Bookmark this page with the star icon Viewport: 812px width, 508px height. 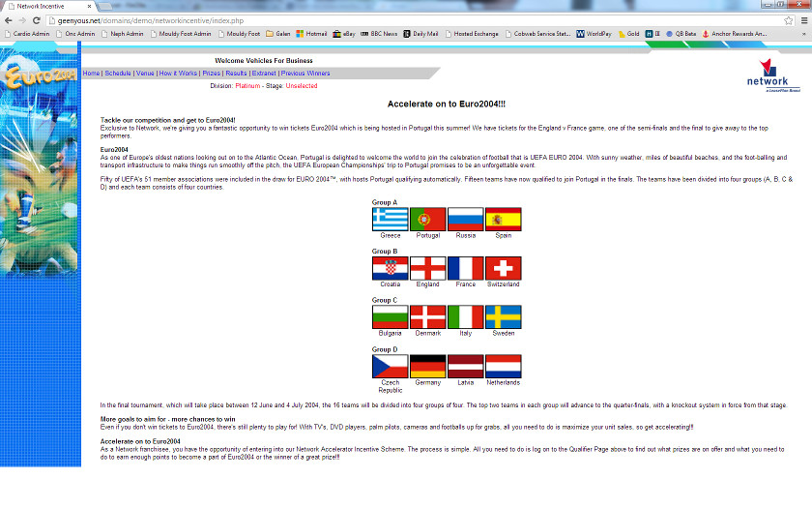point(788,20)
